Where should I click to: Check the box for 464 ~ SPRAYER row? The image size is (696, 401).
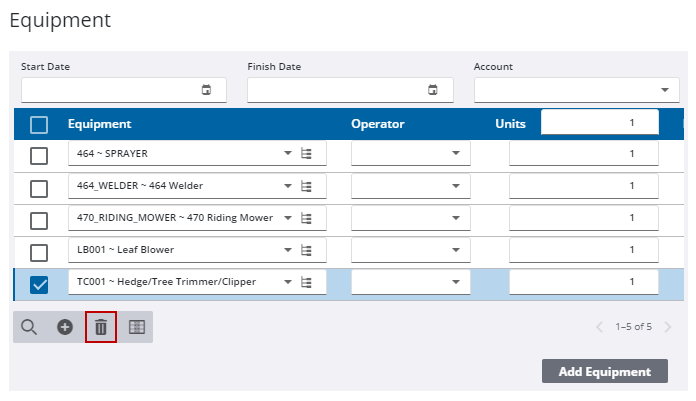(39, 155)
